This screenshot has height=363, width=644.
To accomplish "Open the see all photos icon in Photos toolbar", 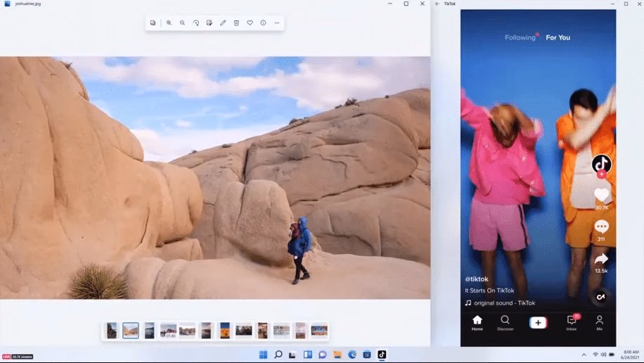I will point(153,23).
